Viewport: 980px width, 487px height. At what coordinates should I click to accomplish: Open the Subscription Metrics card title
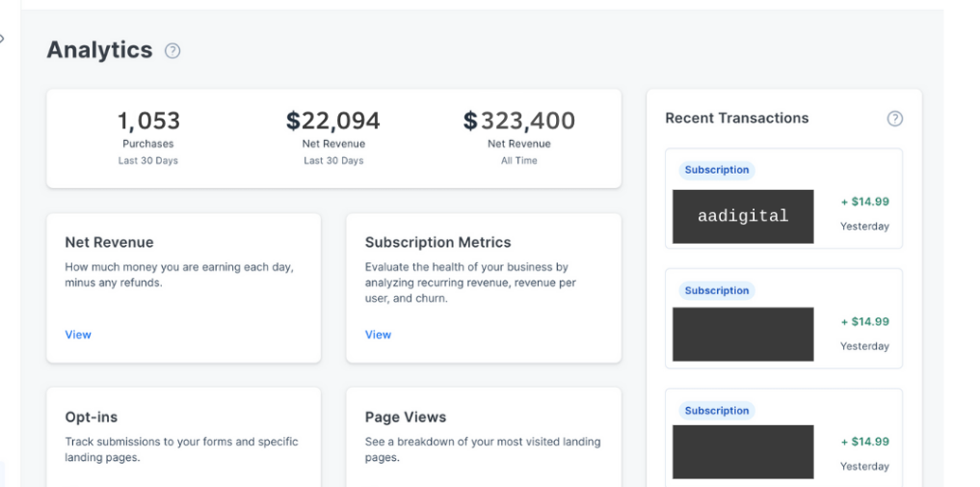[x=437, y=242]
